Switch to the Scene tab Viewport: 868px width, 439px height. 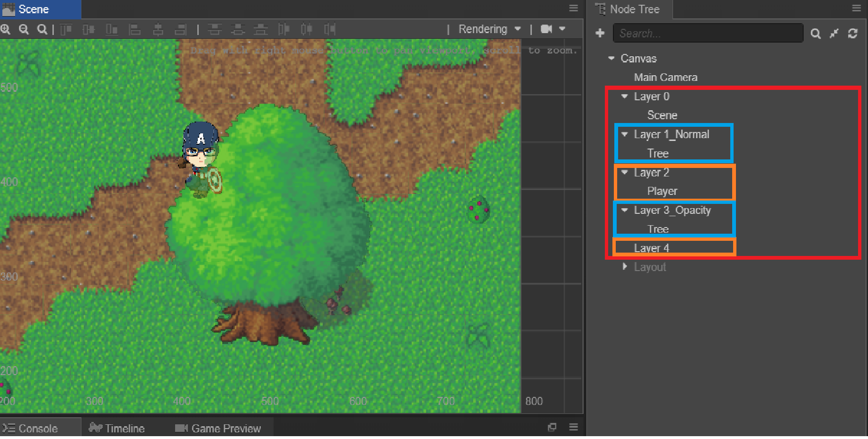41,9
